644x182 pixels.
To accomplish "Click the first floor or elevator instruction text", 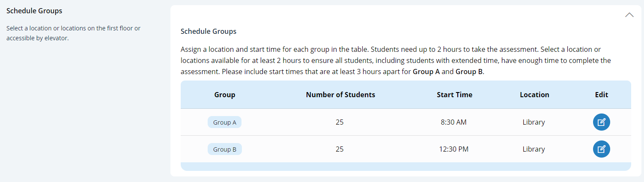I will point(73,33).
